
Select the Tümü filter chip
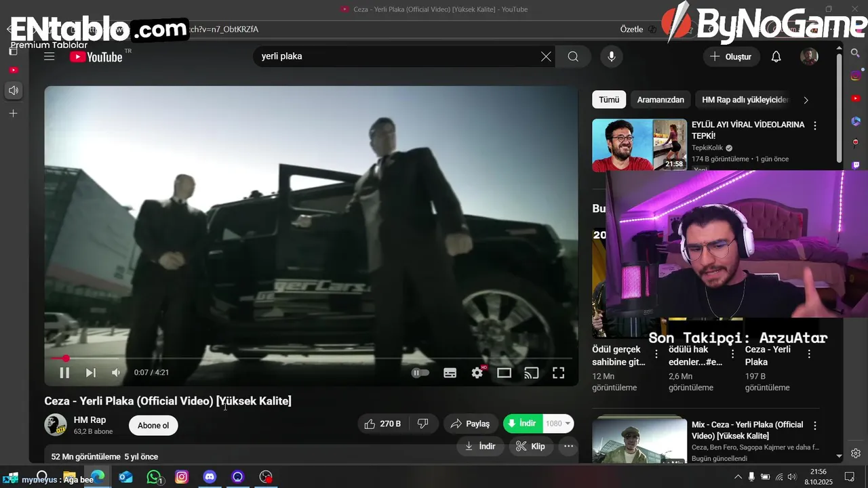(609, 100)
